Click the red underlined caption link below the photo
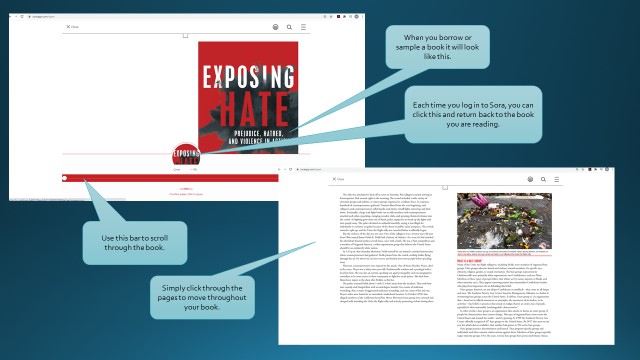 point(504,254)
